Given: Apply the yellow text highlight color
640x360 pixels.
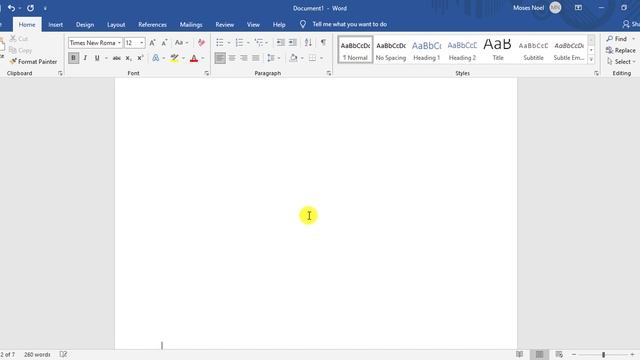Looking at the screenshot, I should click(x=175, y=58).
